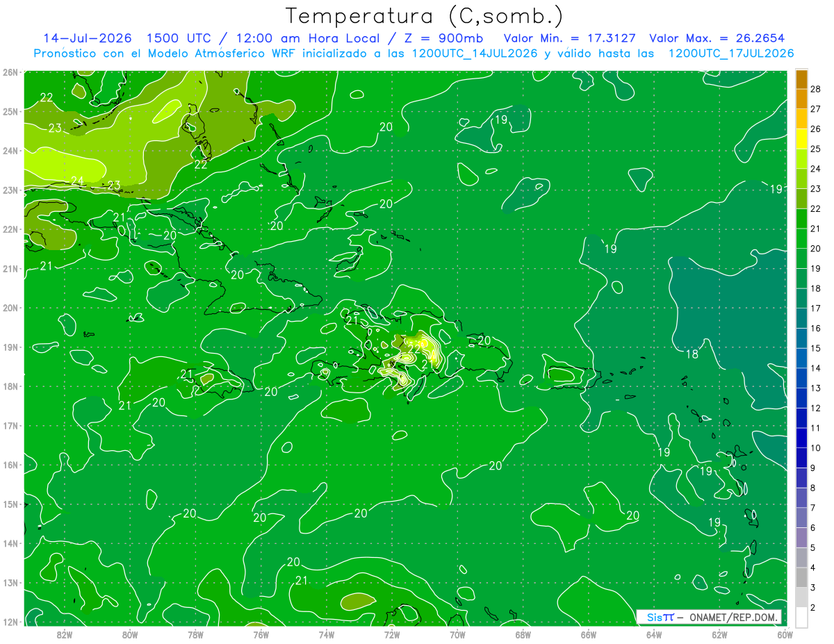Click the color scale label 28

click(x=815, y=89)
